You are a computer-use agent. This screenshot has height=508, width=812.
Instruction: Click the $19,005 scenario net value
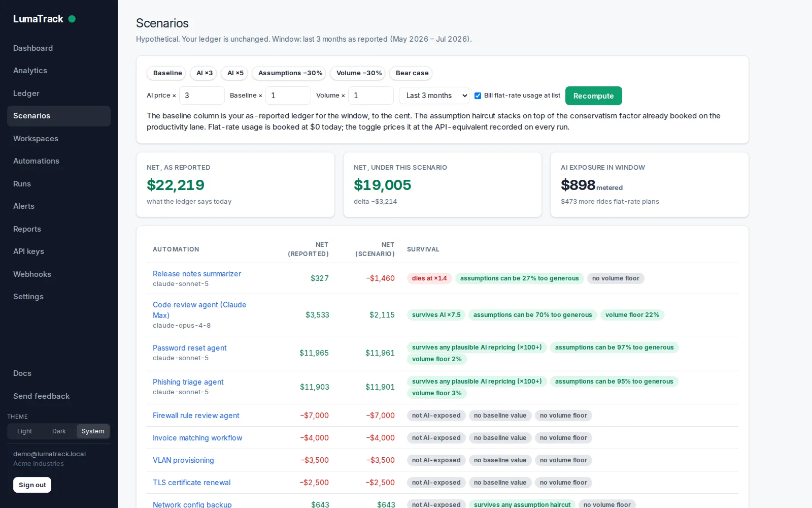tap(383, 185)
